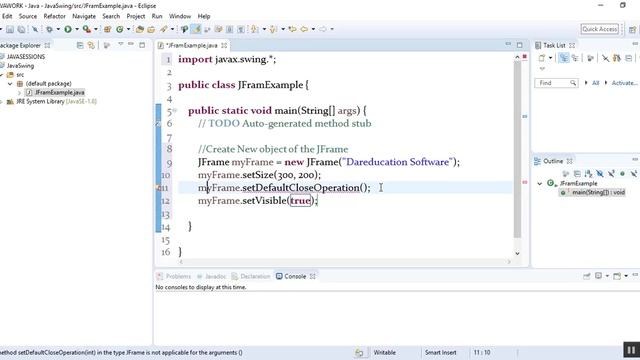Image resolution: width=640 pixels, height=360 pixels.
Task: Toggle Scheduled view in Task List
Action: click(x=575, y=58)
